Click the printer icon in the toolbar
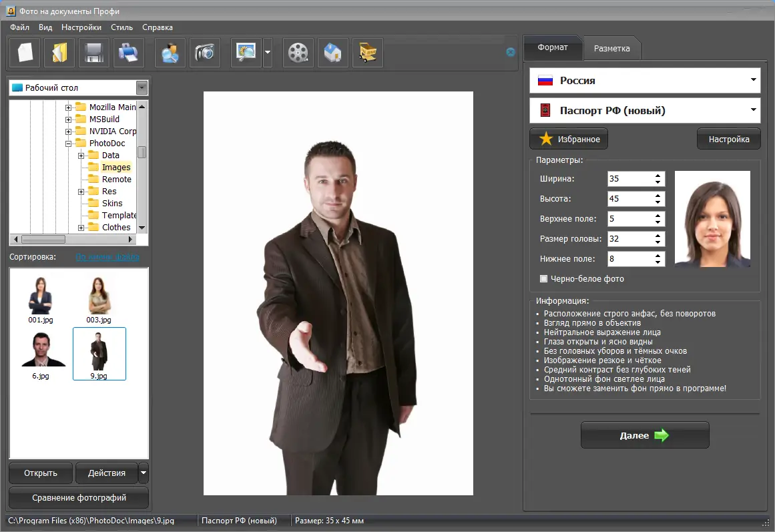Screen dimensions: 775x532 pos(129,53)
